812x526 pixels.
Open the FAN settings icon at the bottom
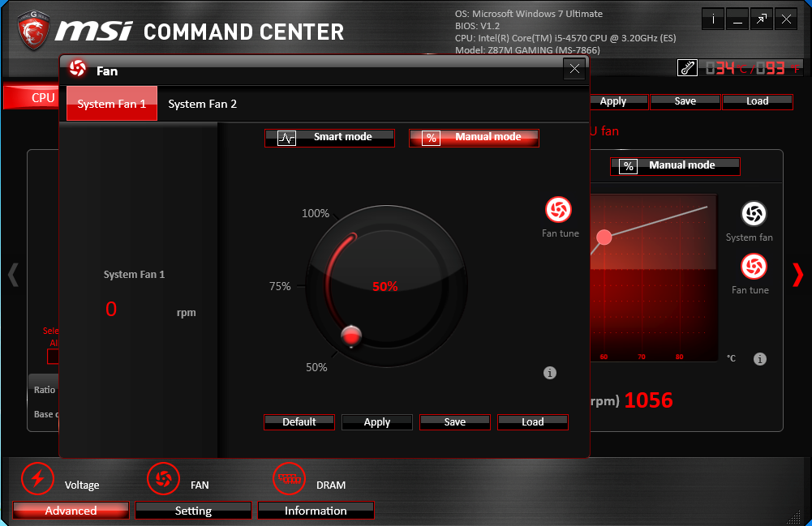164,478
